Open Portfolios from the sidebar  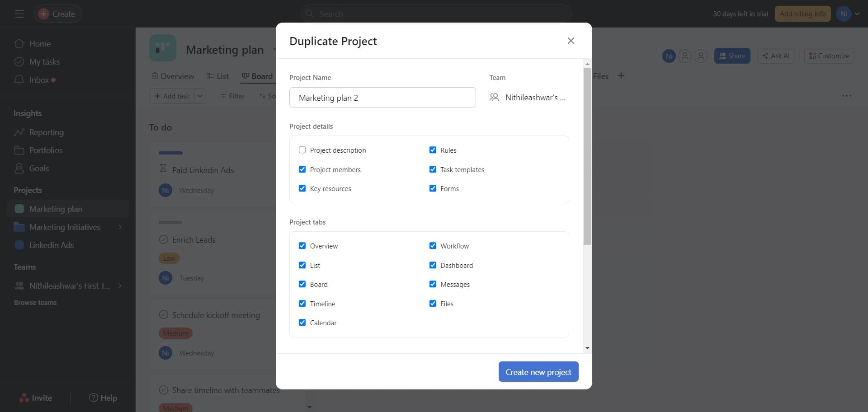(45, 150)
